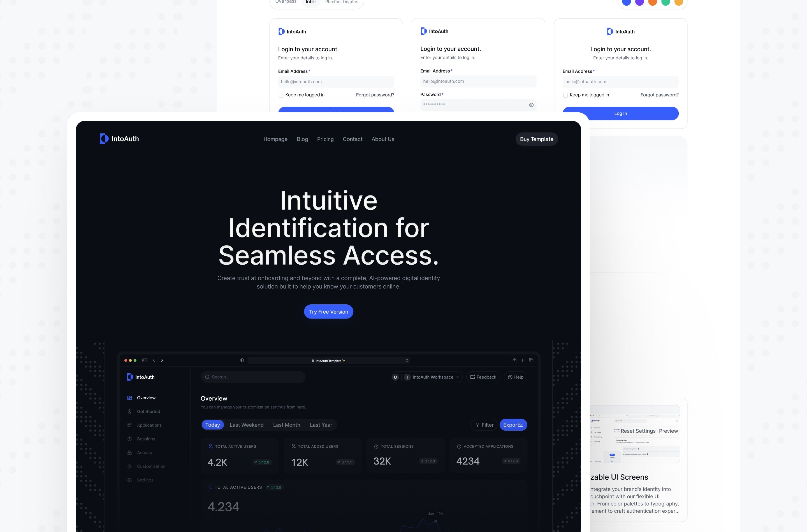
Task: Toggle password visibility eye icon
Action: [x=531, y=104]
